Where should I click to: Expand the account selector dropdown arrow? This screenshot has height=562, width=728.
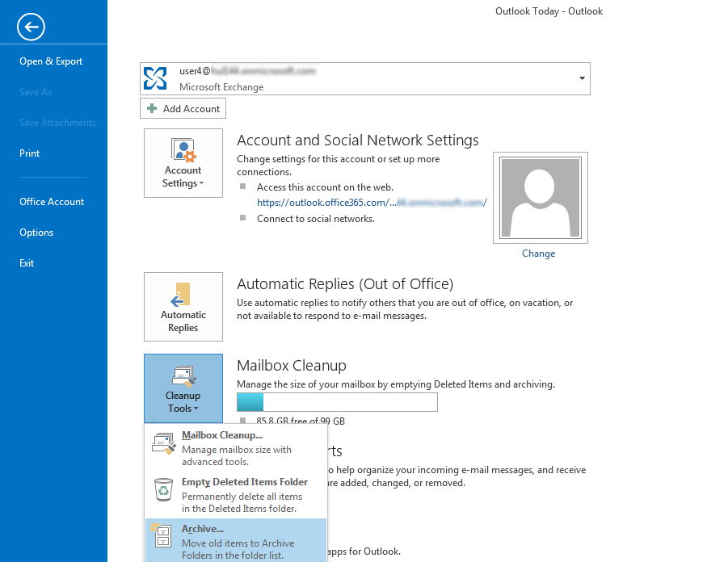582,78
